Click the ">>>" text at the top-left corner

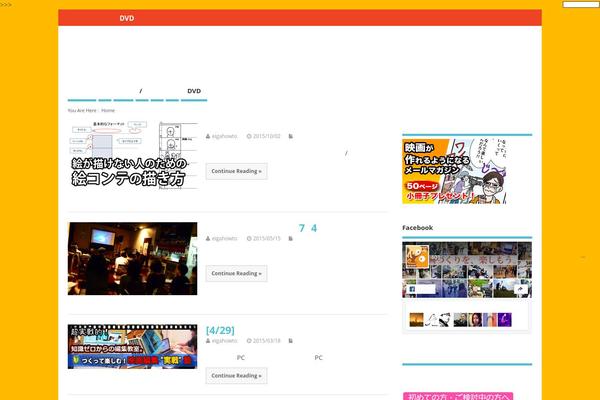point(6,5)
